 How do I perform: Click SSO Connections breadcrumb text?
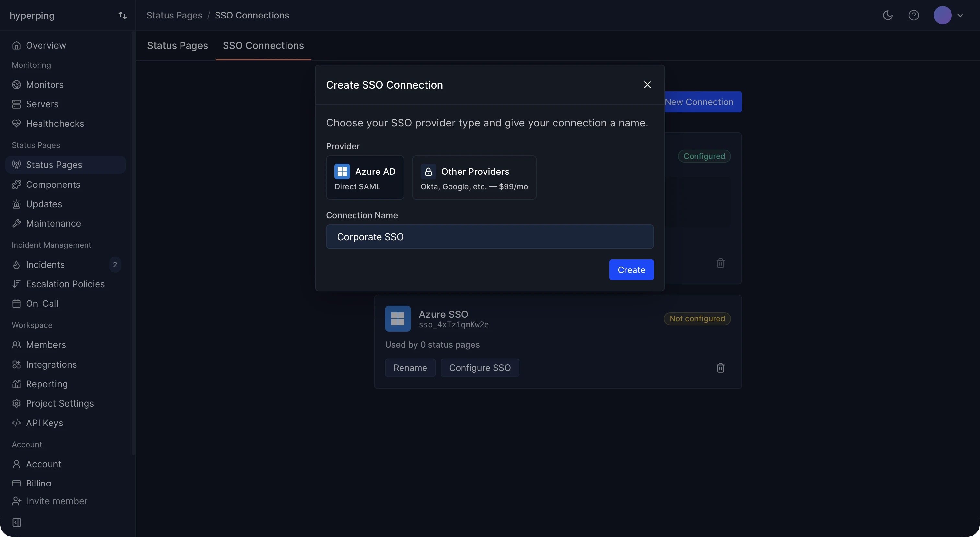(252, 15)
